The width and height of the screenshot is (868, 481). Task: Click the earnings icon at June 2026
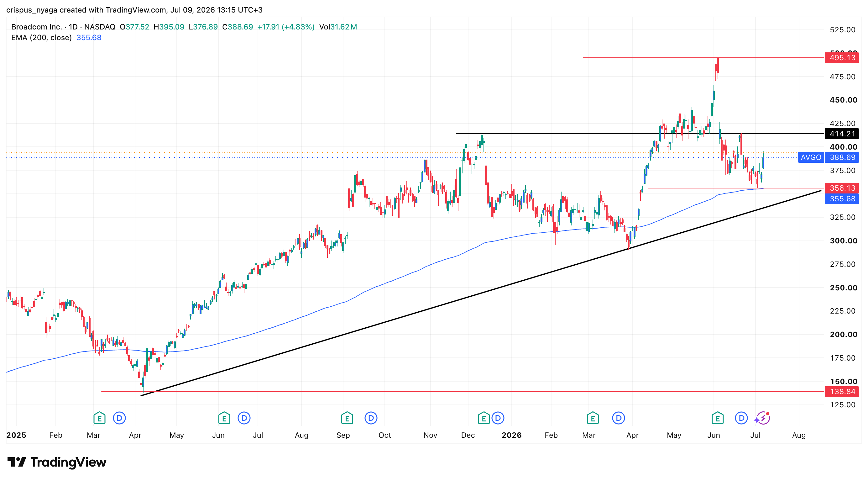(x=718, y=418)
